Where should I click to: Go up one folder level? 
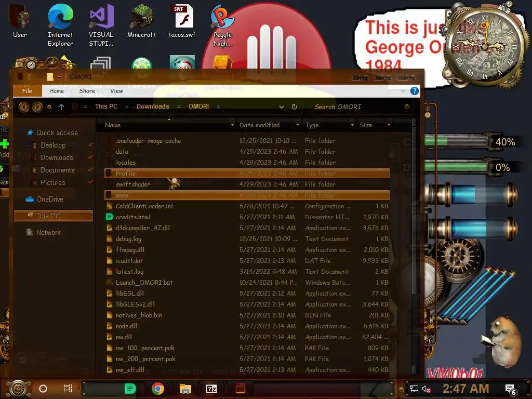coord(61,107)
